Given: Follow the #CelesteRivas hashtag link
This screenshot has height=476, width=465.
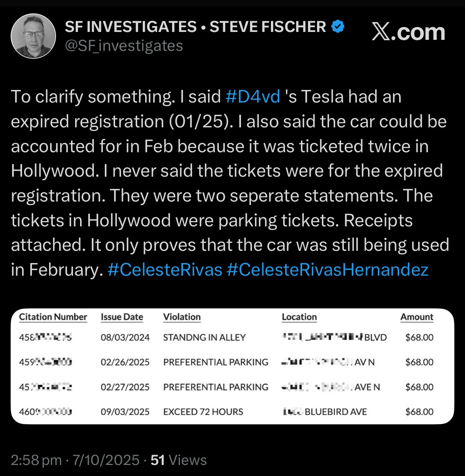Looking at the screenshot, I should [x=165, y=270].
